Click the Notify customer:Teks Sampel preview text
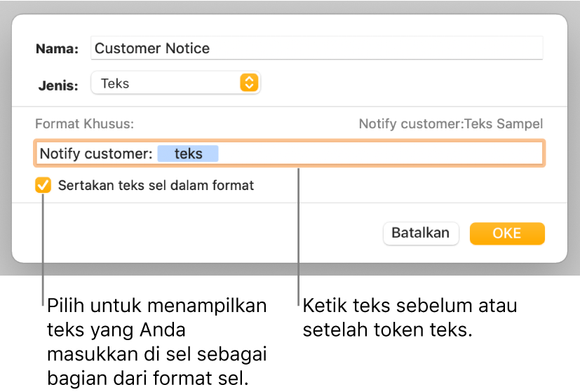 coord(450,123)
